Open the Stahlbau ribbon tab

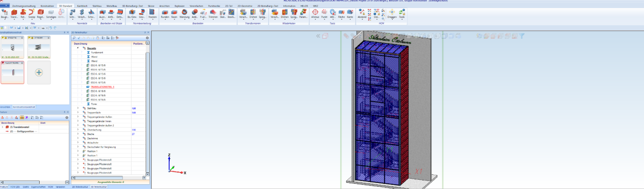tap(97, 6)
